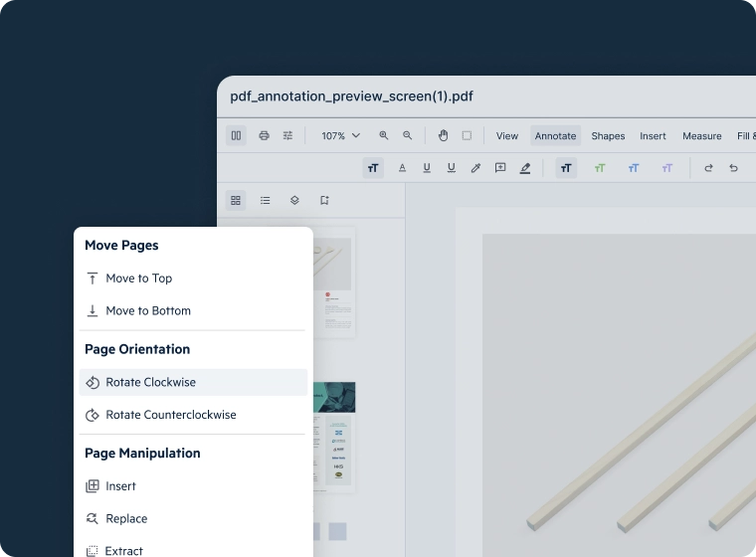Toggle the side panel layout icon
The width and height of the screenshot is (756, 557).
tap(236, 135)
